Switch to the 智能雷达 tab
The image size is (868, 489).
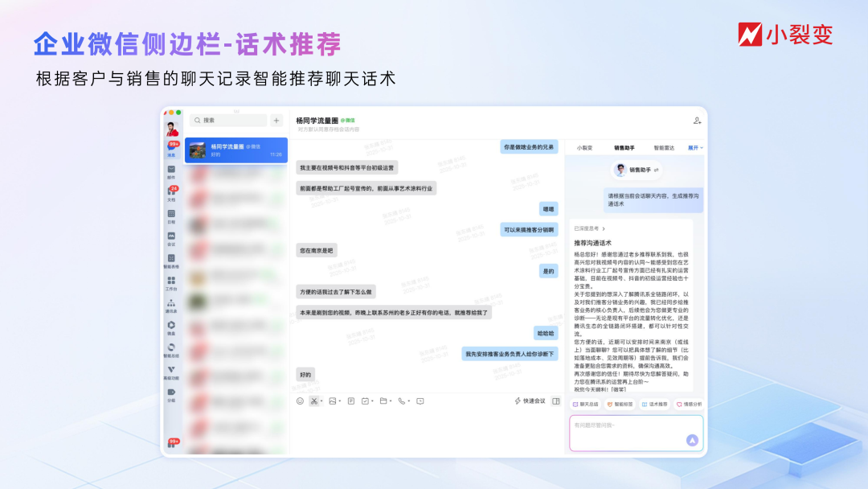coord(664,148)
